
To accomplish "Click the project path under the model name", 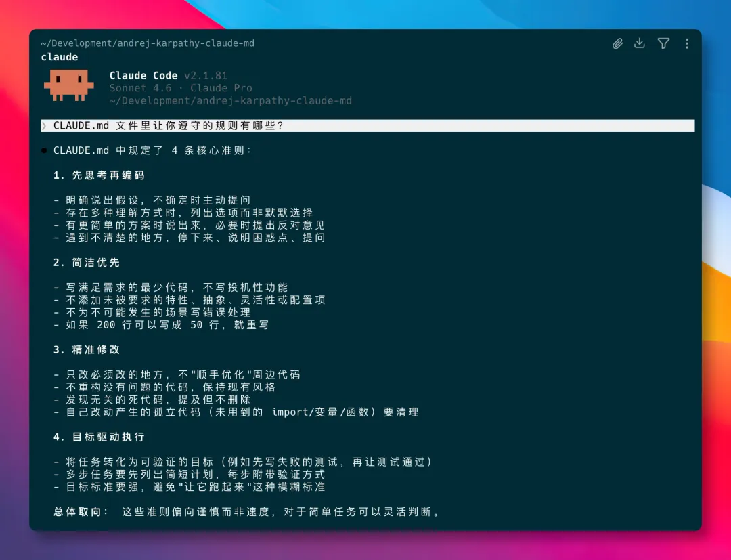I will coord(230,101).
